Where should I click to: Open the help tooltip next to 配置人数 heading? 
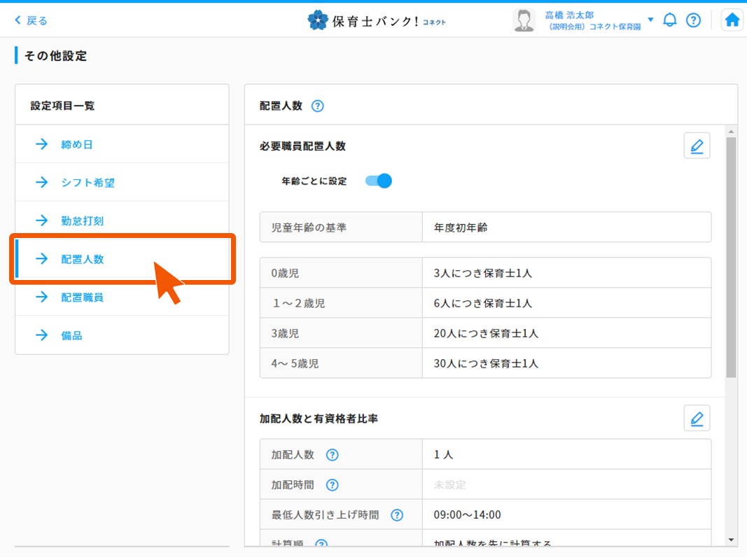pos(318,105)
